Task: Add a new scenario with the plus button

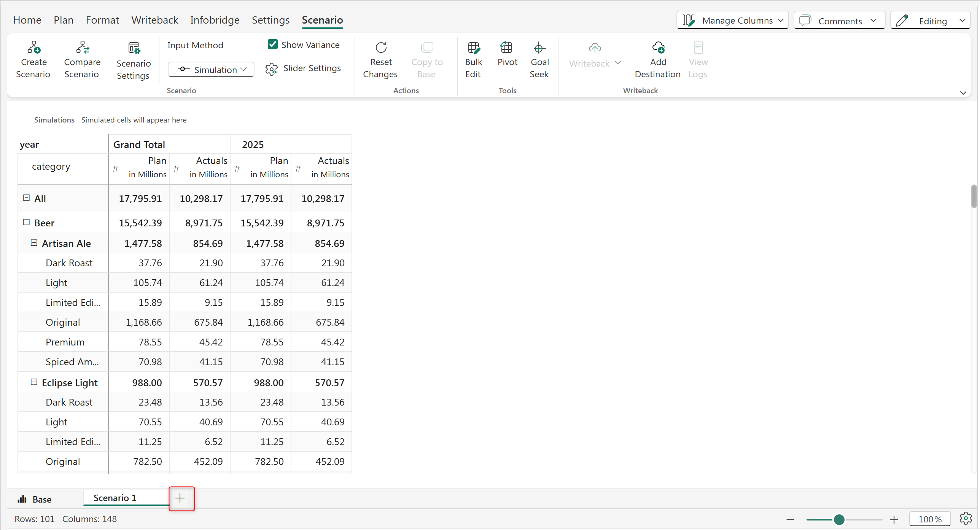Action: click(180, 498)
